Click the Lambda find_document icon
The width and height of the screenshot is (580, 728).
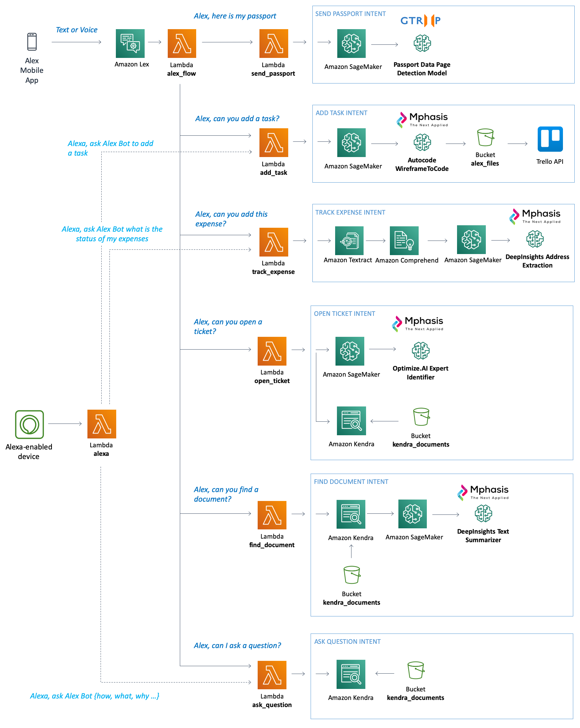(x=272, y=515)
